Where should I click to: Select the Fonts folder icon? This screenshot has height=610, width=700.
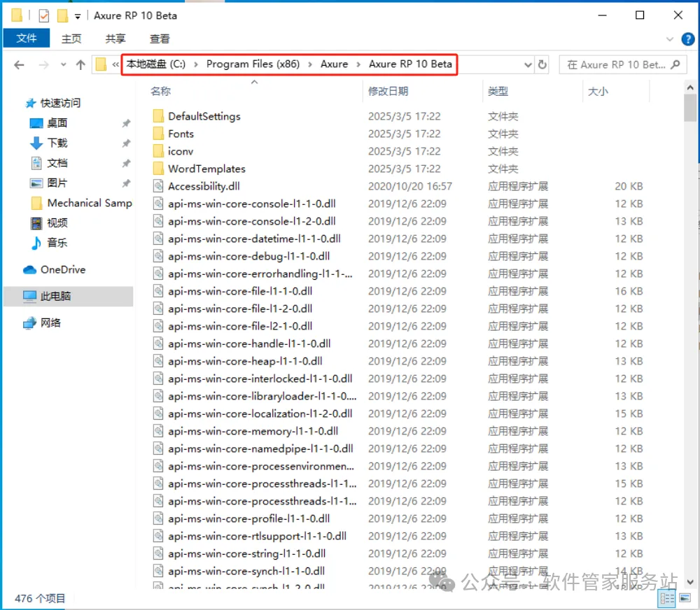pos(158,134)
